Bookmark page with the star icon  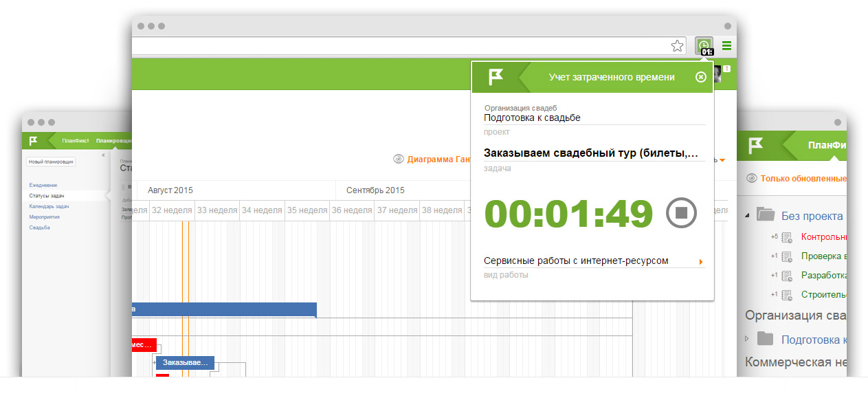(677, 46)
